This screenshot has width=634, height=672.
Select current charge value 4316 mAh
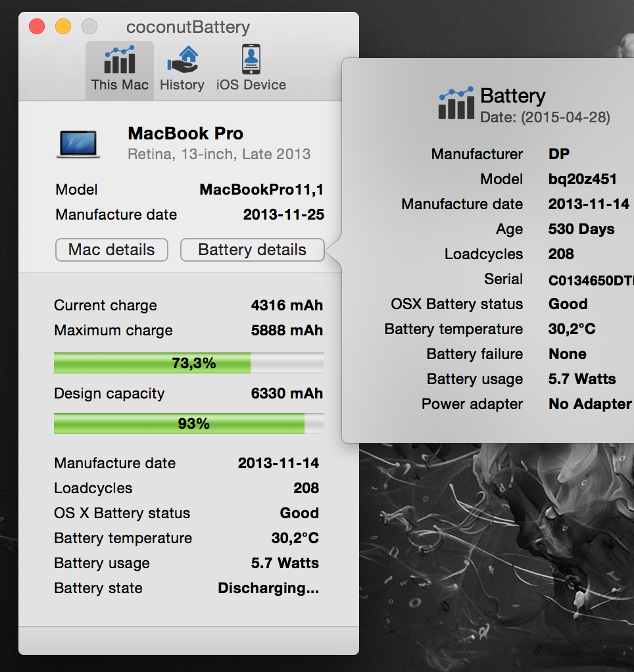(x=287, y=305)
